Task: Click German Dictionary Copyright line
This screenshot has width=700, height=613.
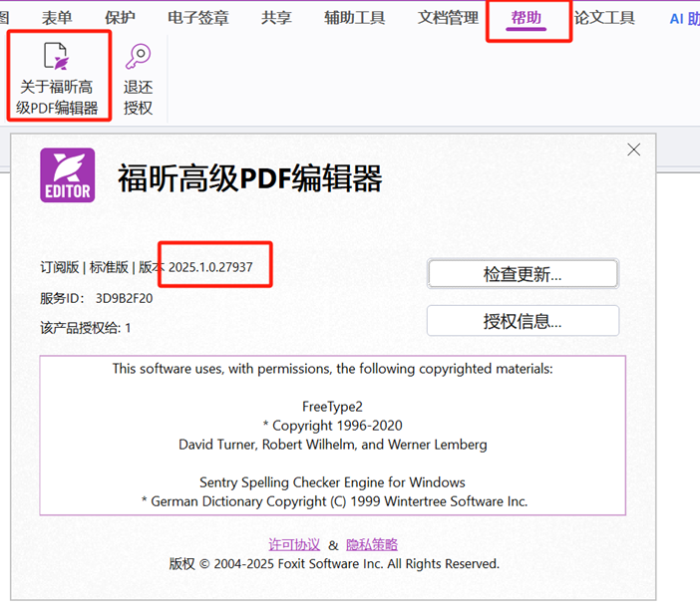Action: pos(334,501)
